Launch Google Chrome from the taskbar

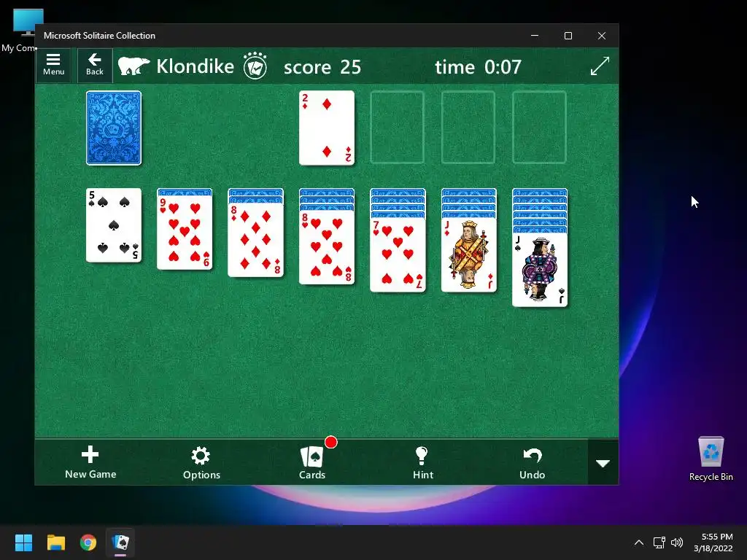click(x=88, y=542)
